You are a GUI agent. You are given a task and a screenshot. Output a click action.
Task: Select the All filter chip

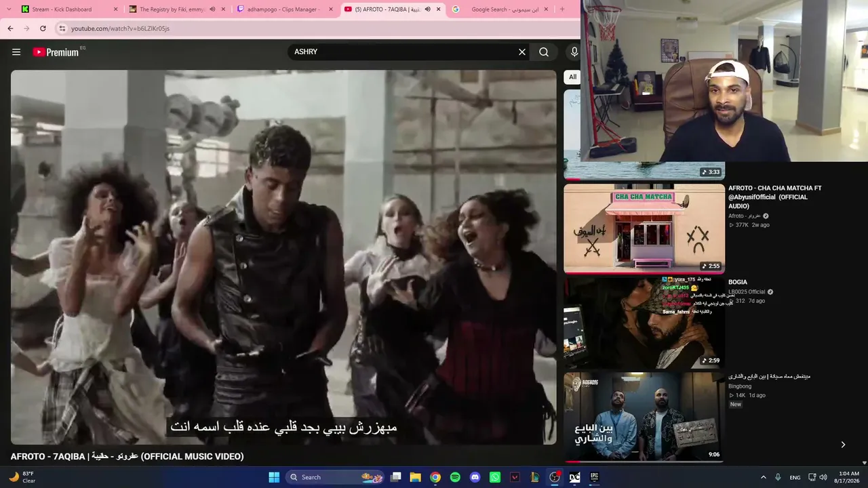click(572, 77)
